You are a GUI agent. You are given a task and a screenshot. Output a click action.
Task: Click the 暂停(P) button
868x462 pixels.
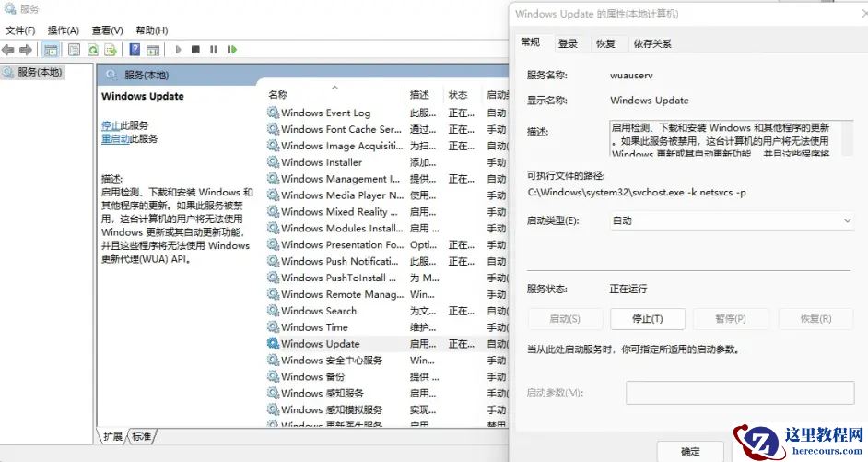[731, 319]
